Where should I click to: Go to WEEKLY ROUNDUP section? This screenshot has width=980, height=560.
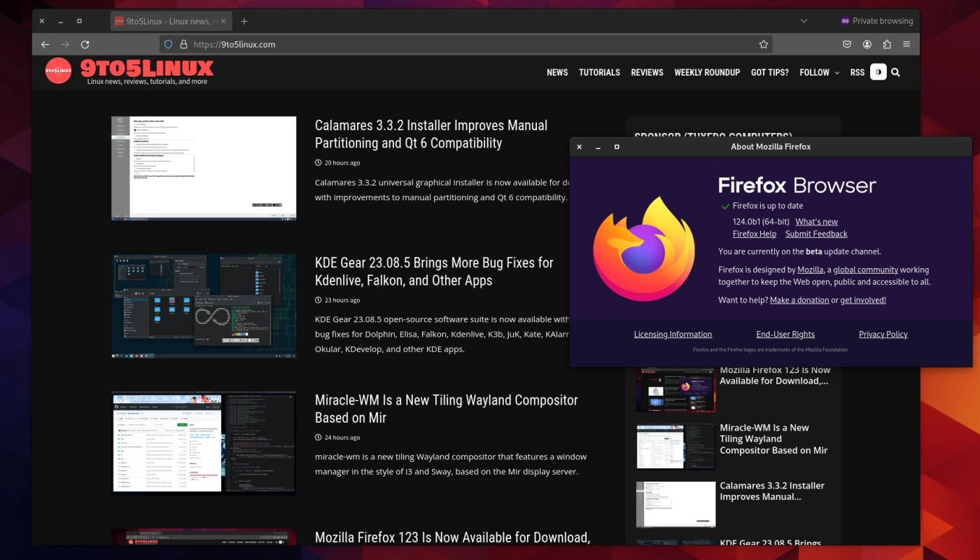707,72
